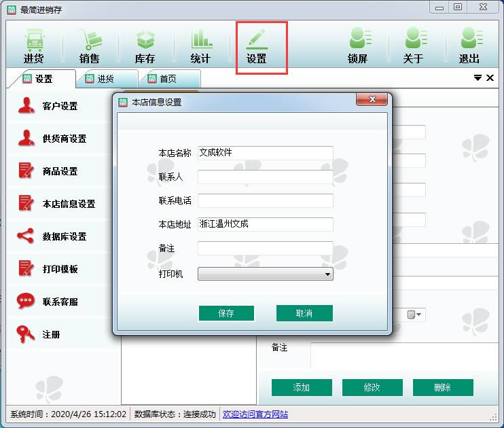Click the 系统时间 status bar entry

[68, 414]
